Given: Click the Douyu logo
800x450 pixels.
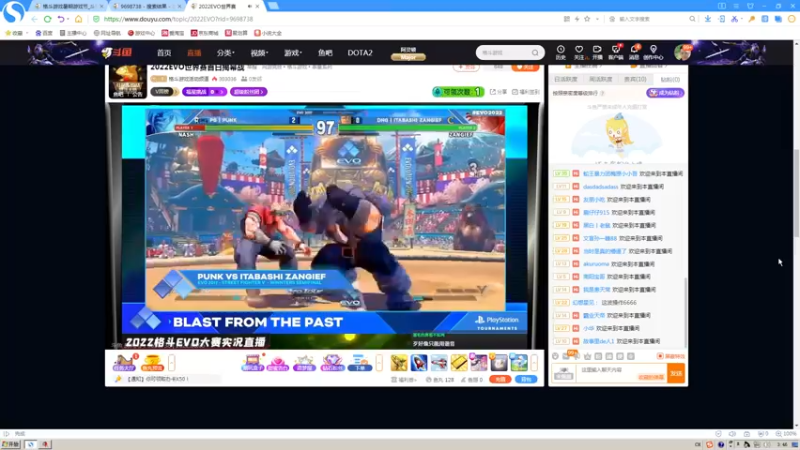Looking at the screenshot, I should pyautogui.click(x=117, y=52).
